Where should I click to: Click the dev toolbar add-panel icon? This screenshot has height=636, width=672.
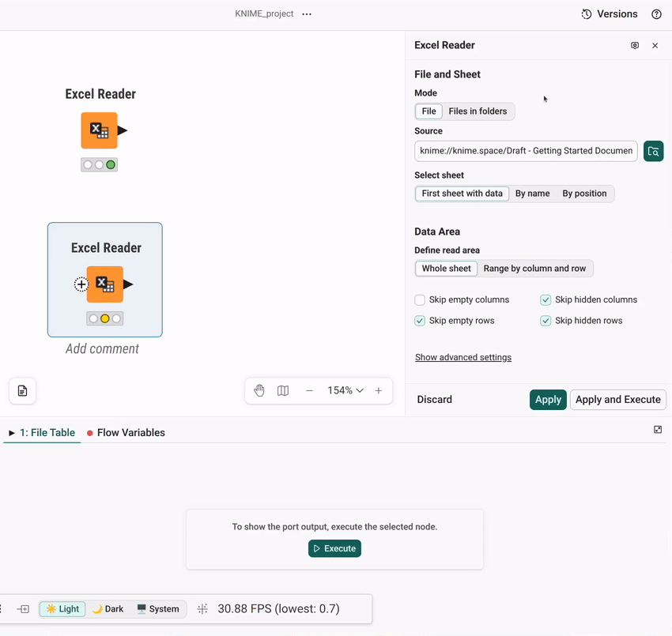23,609
